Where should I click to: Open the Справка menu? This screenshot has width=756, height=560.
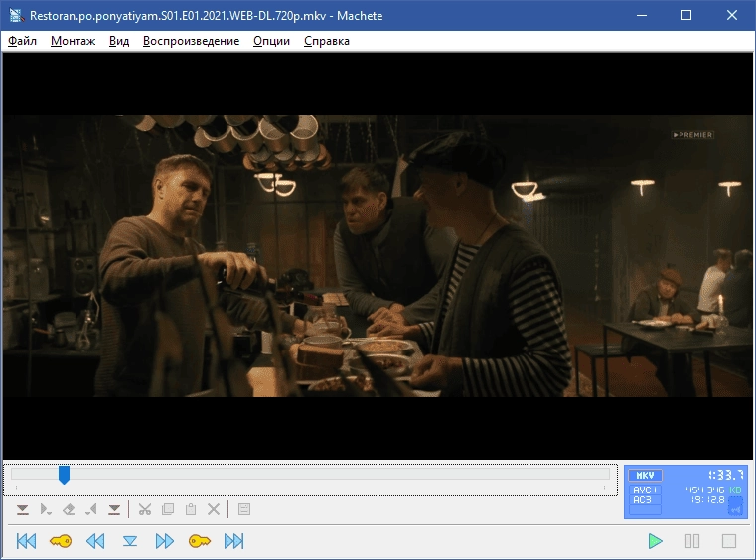pos(327,41)
